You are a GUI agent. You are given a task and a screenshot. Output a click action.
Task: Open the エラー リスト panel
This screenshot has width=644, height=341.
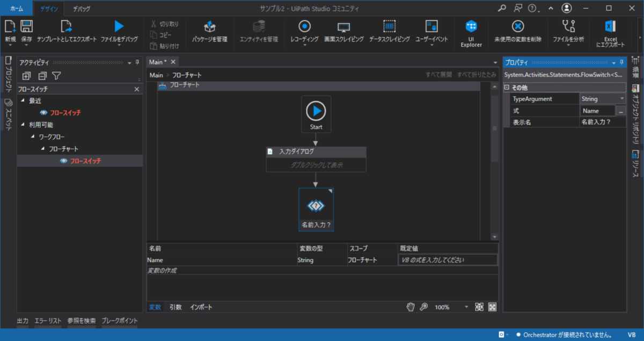(x=48, y=321)
